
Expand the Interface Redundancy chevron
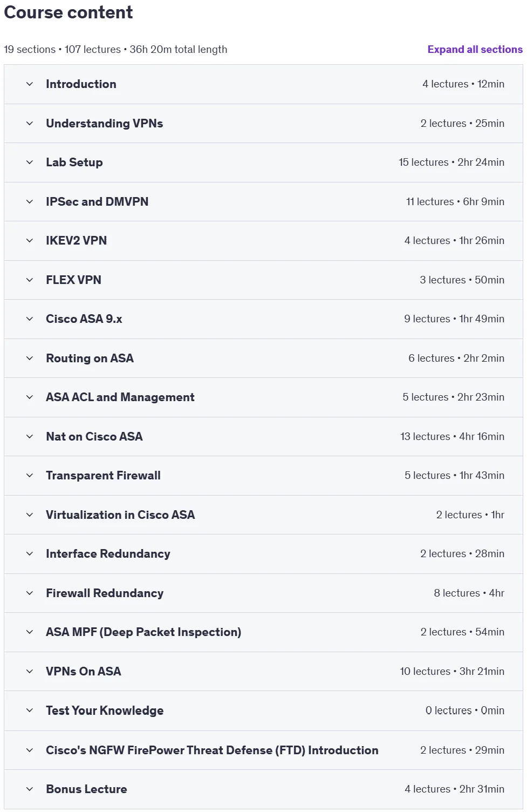tap(30, 554)
